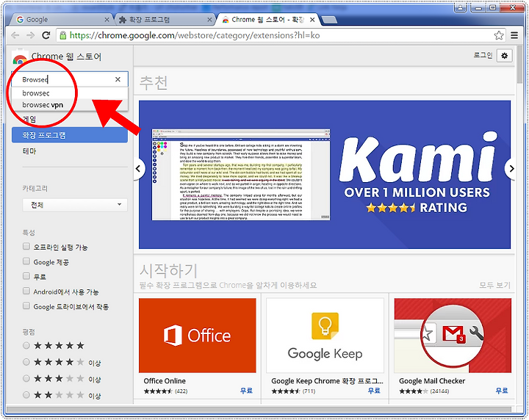Go forward with the browser forward arrow
The width and height of the screenshot is (529, 420).
(x=30, y=35)
